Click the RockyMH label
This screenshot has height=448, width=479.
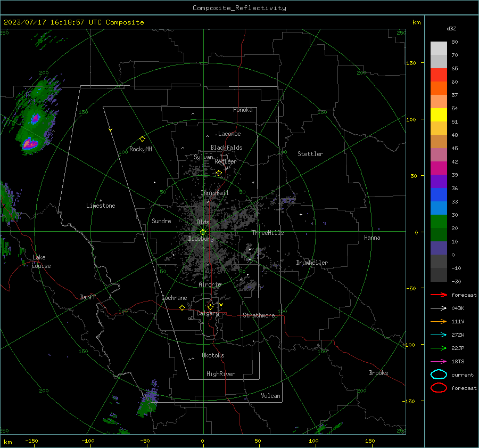pos(141,149)
